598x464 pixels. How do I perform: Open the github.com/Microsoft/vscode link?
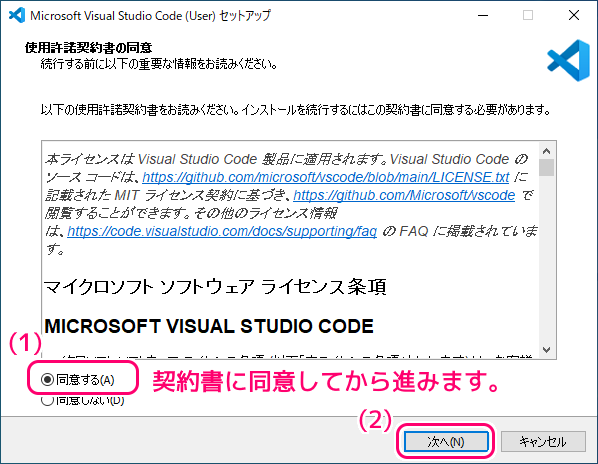point(404,195)
